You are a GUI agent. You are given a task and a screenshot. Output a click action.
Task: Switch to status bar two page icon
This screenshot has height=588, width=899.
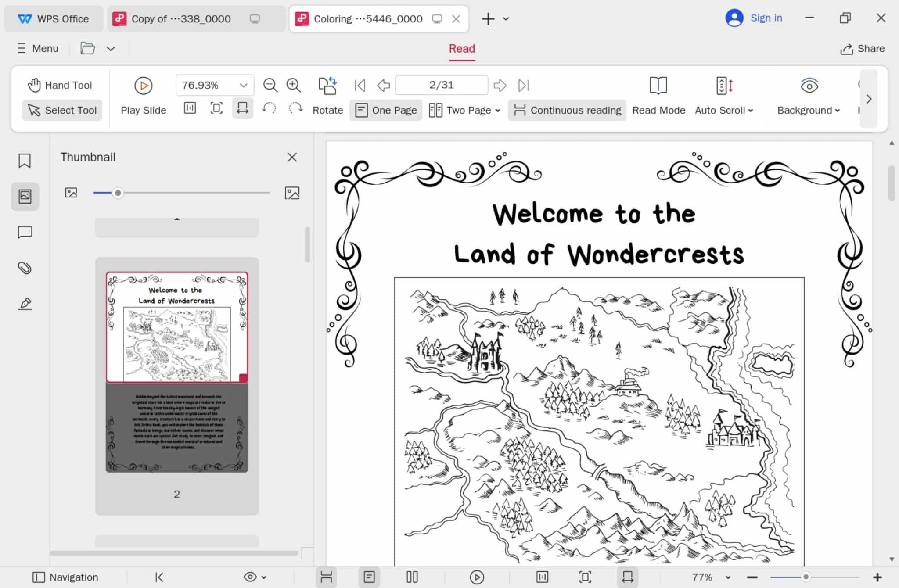412,577
